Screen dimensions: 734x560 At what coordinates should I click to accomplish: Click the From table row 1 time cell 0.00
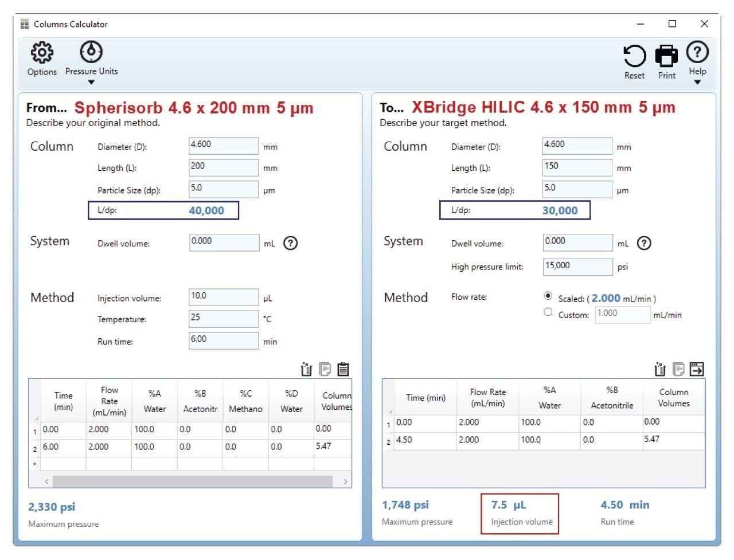point(63,429)
